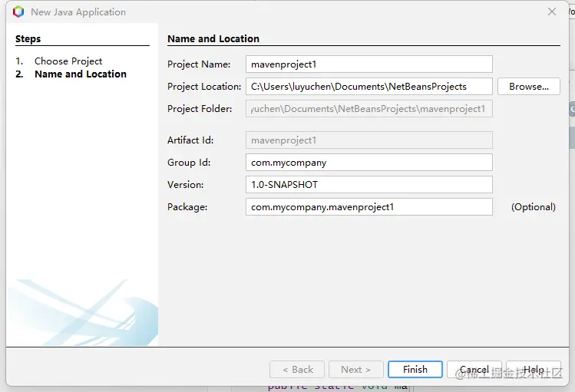575x392 pixels.
Task: Click the Steps heading
Action: point(28,39)
